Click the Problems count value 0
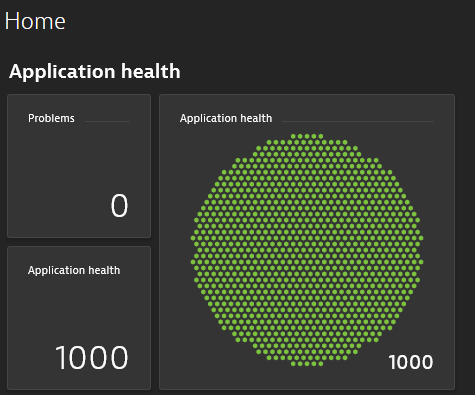 (119, 206)
